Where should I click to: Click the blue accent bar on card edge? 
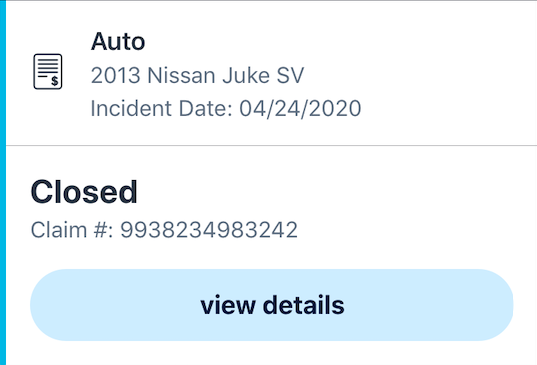point(3,182)
